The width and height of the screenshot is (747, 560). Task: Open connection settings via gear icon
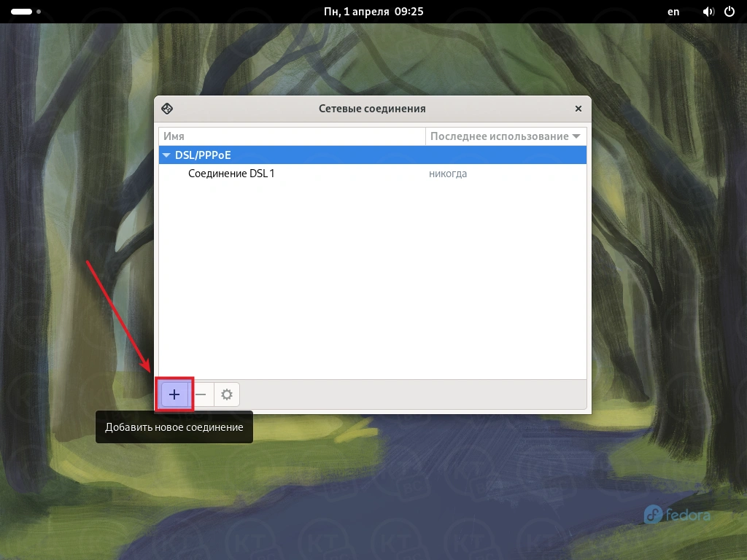227,394
